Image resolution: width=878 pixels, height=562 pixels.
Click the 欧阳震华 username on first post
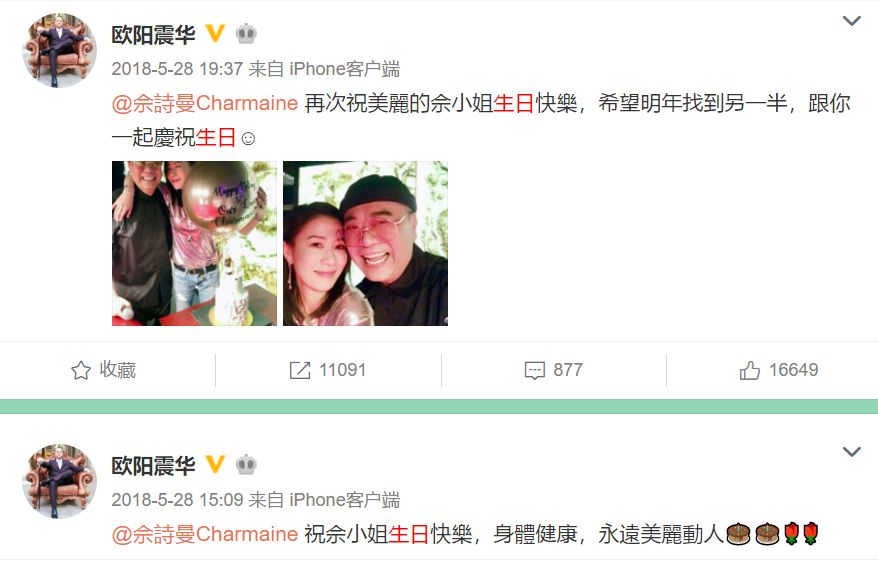point(153,35)
